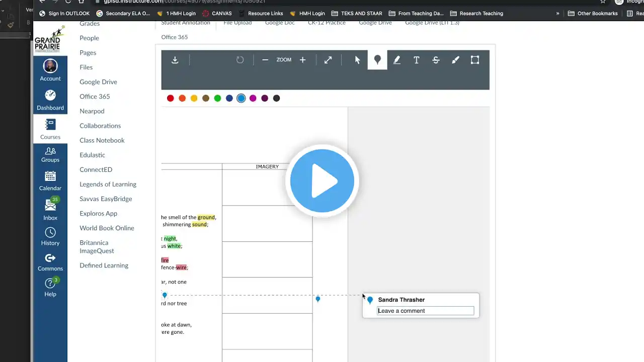This screenshot has width=644, height=362.
Task: Select the strikethrough annotation tool
Action: pos(436,60)
